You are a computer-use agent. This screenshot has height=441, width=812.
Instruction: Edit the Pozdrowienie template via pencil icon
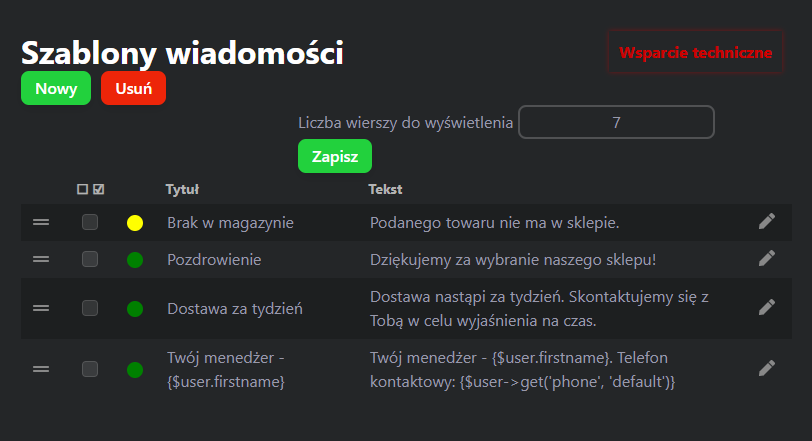point(767,258)
